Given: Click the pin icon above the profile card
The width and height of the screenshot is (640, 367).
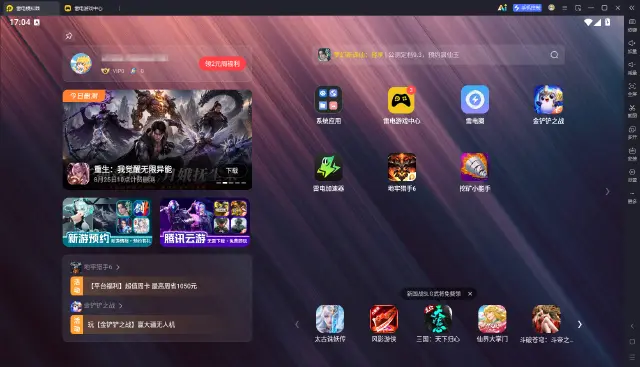Looking at the screenshot, I should tap(69, 36).
